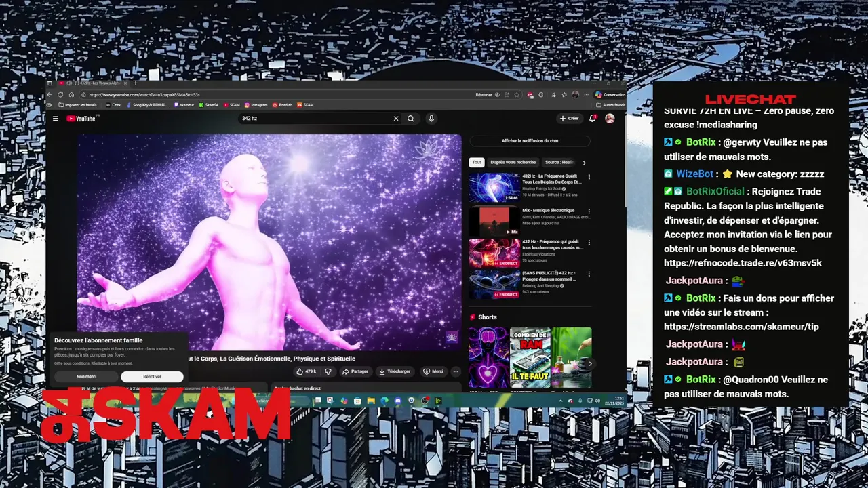Clear the YouTube search box text
The width and height of the screenshot is (868, 488).
[x=396, y=119]
